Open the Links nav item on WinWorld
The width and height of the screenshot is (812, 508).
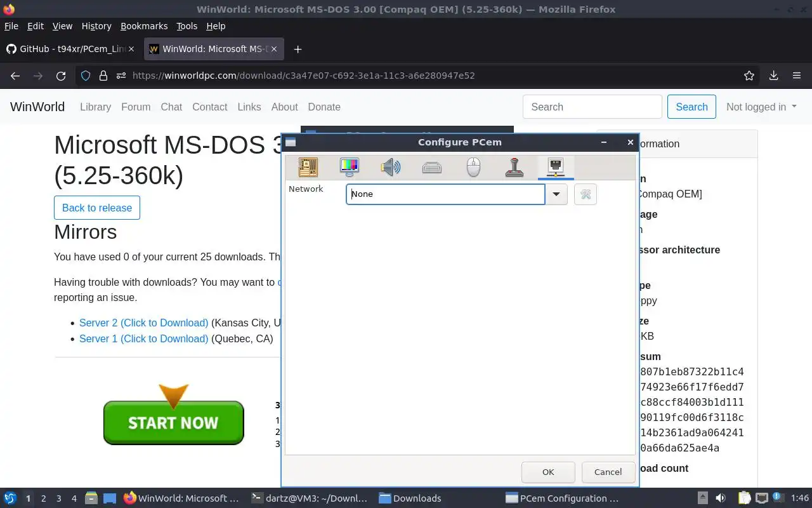[249, 107]
